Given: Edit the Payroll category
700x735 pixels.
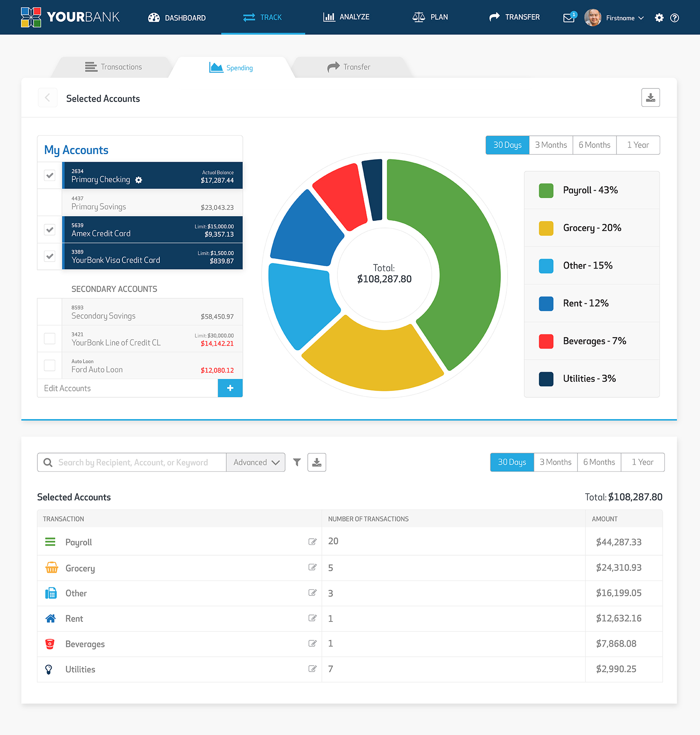Looking at the screenshot, I should click(x=312, y=542).
